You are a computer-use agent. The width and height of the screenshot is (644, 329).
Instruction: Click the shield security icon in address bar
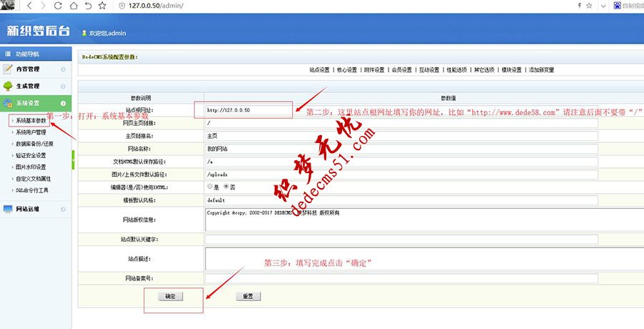(122, 6)
